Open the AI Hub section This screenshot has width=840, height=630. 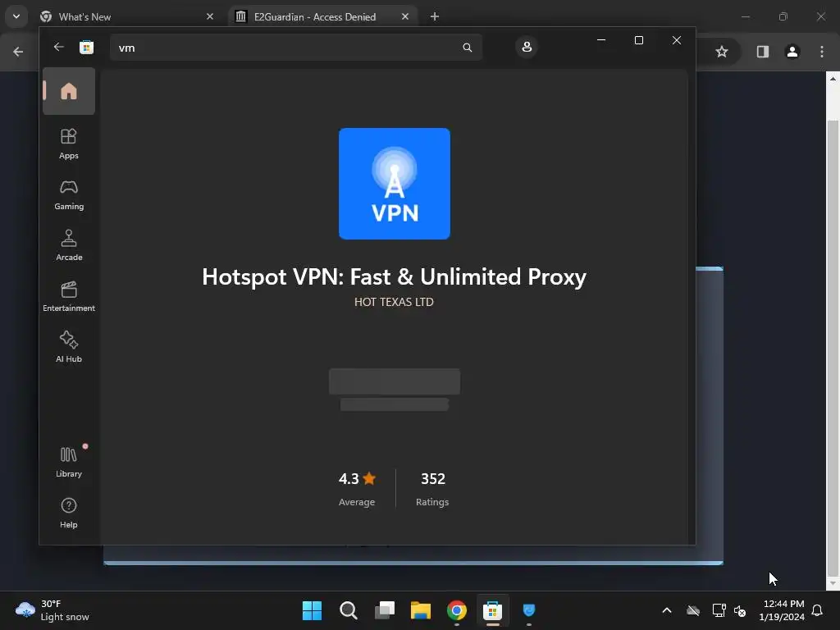[x=69, y=348]
